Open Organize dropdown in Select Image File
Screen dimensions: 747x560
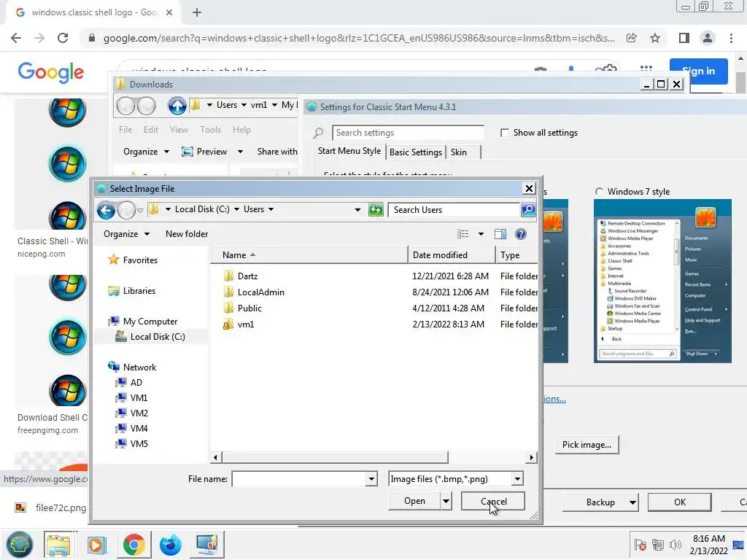[126, 234]
